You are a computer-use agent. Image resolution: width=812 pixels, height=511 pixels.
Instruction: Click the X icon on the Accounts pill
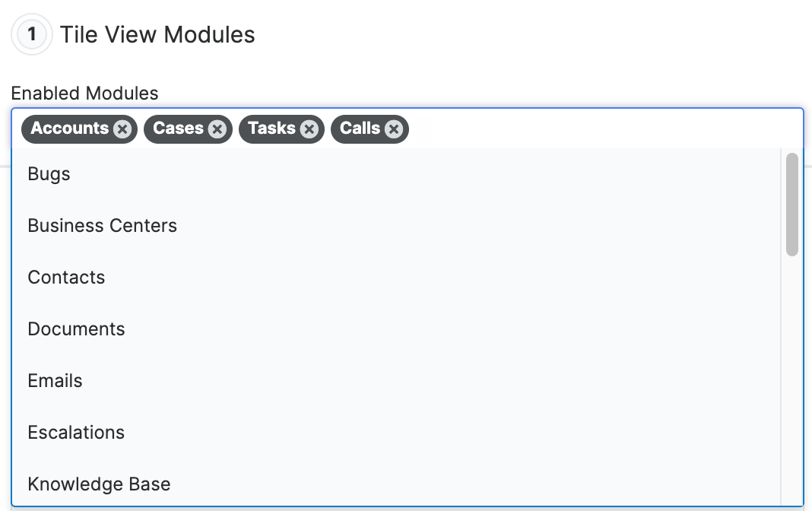(122, 129)
